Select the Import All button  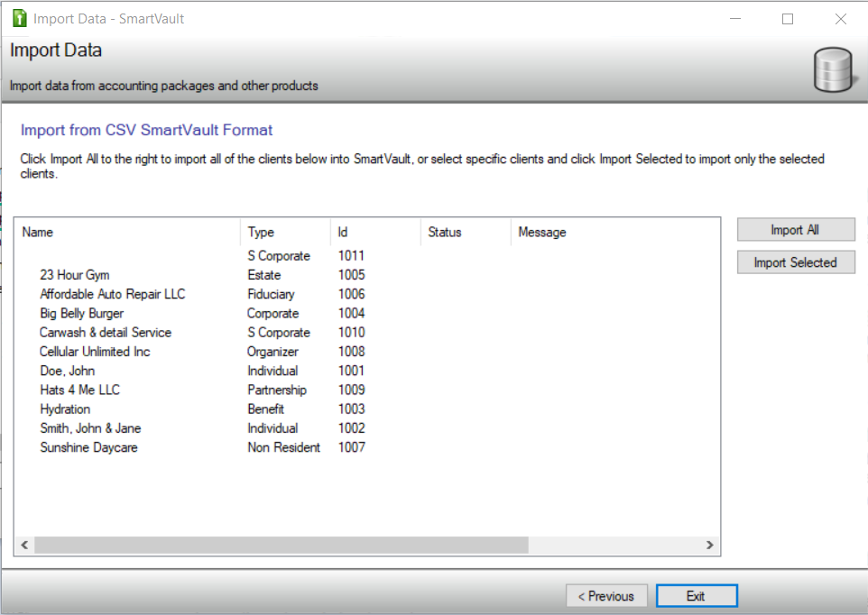pyautogui.click(x=795, y=229)
